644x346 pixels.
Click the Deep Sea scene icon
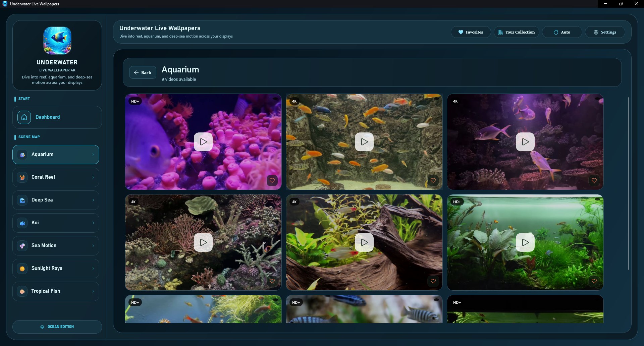tap(22, 200)
